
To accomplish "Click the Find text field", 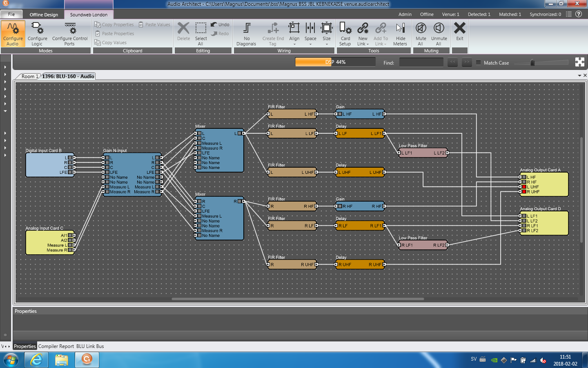I will click(x=421, y=62).
